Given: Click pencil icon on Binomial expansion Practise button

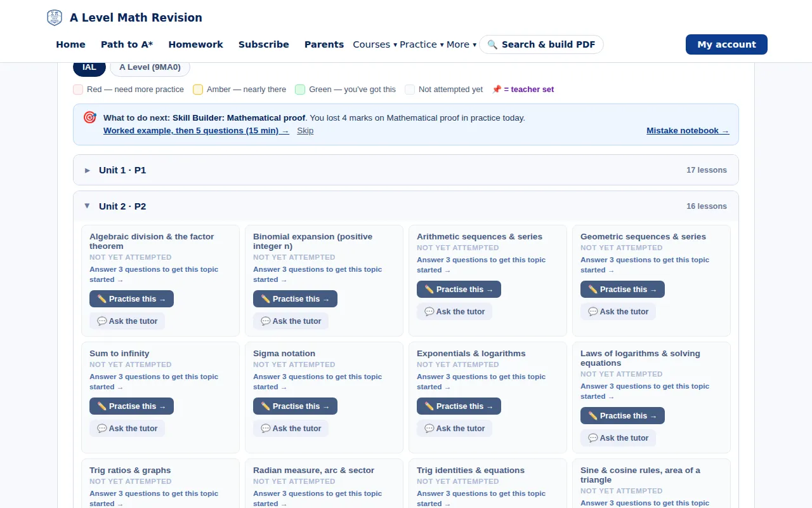Looking at the screenshot, I should (266, 299).
